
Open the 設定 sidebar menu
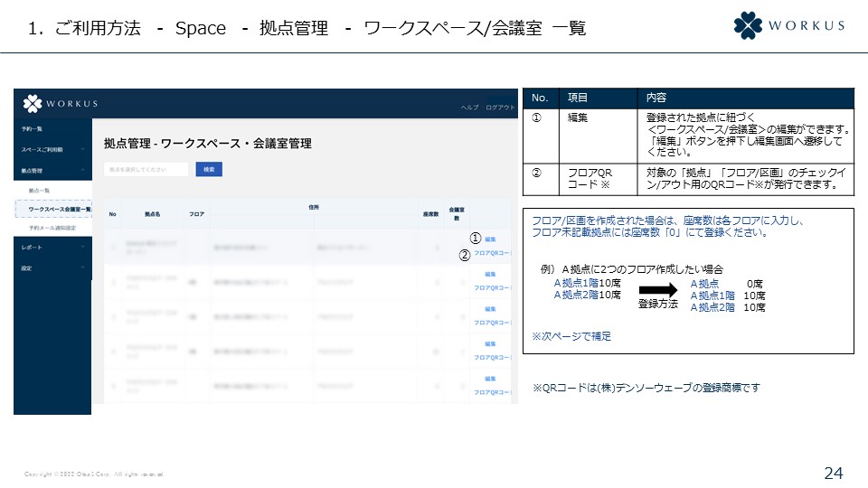(26, 267)
